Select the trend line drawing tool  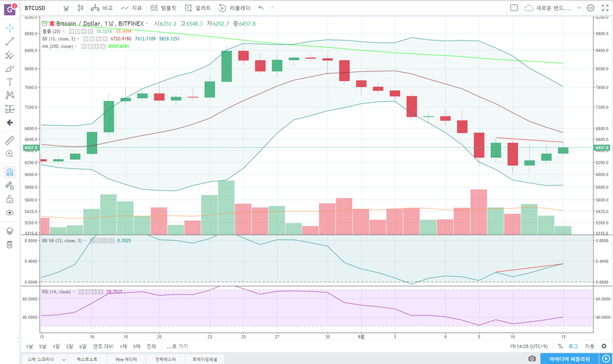coord(10,41)
